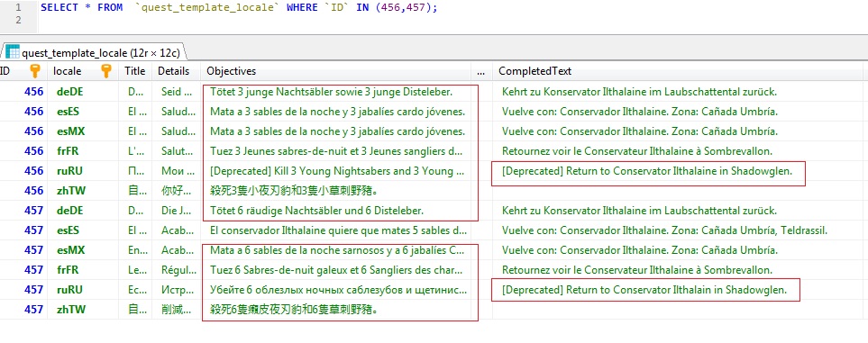Select '削減...' Details cell in 457 zhTW row
The width and height of the screenshot is (868, 343).
[176, 310]
